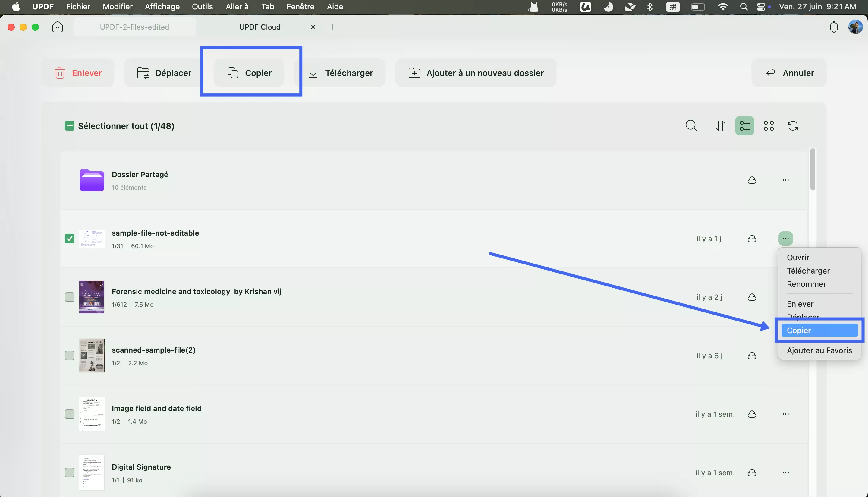Viewport: 868px width, 497px height.
Task: Open Control Center icon
Action: click(761, 7)
